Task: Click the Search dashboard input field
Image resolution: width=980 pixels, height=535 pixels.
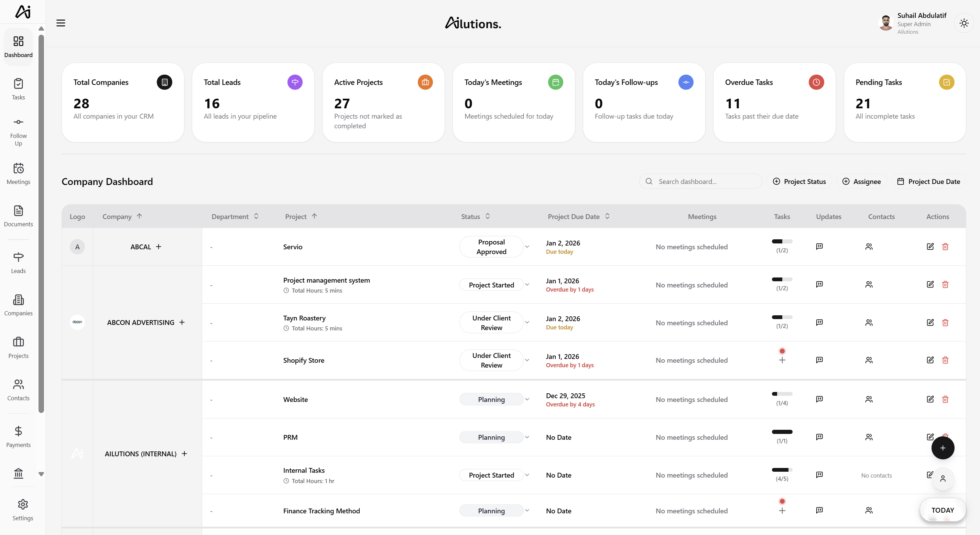Action: 701,182
